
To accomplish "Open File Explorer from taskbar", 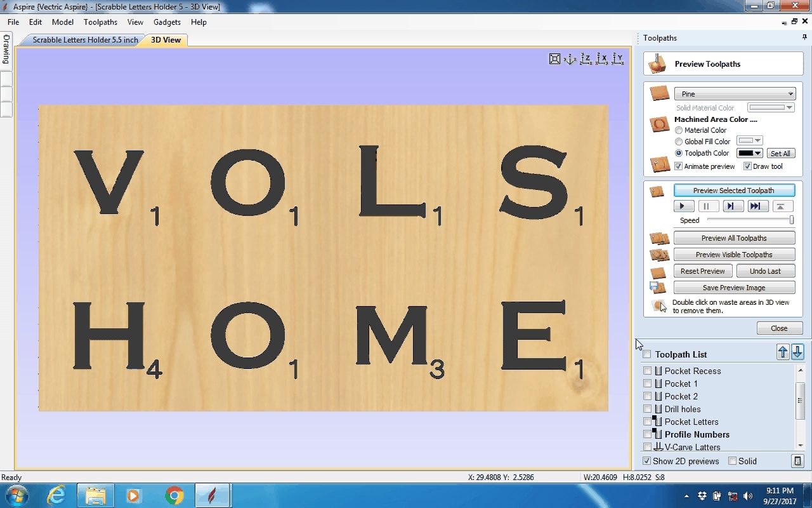I will click(96, 495).
